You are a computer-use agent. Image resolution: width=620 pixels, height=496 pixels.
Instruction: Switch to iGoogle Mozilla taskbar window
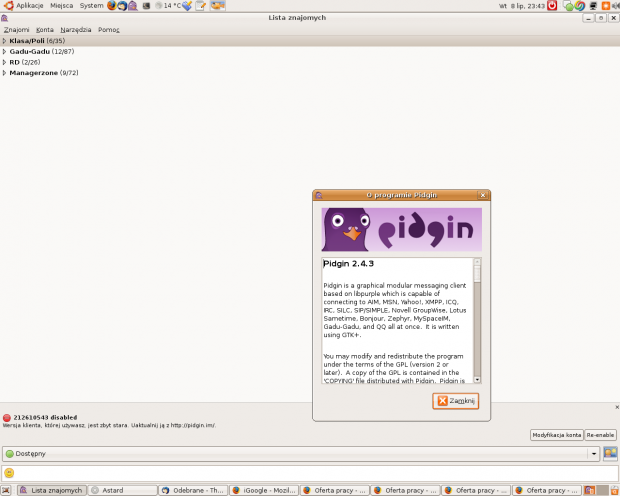pyautogui.click(x=264, y=490)
